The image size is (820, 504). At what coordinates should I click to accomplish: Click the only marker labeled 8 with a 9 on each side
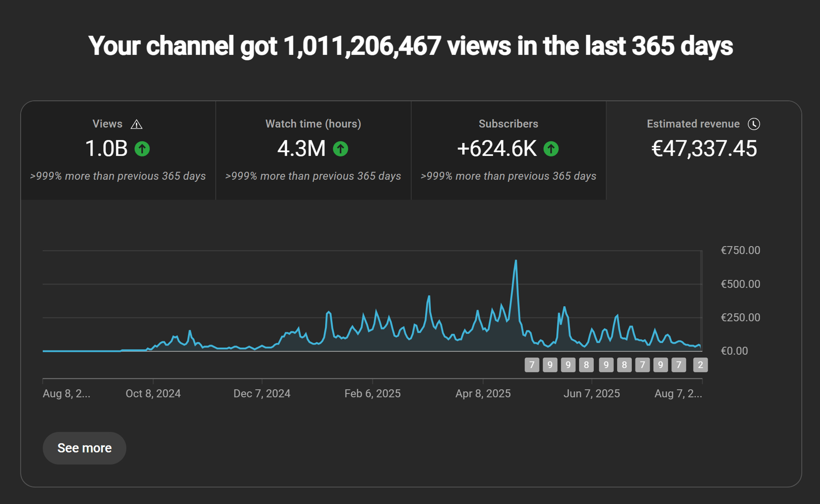click(x=586, y=365)
